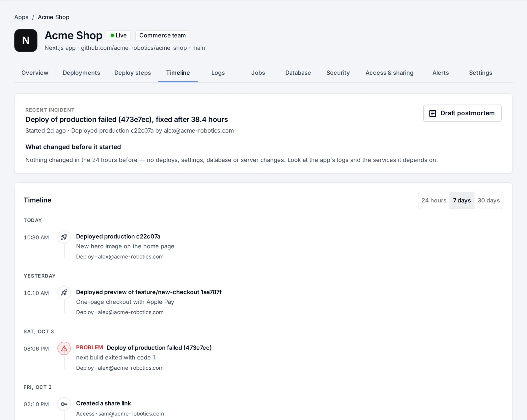Click the 10:10 AM timestamp
This screenshot has height=420, width=527.
(36, 293)
